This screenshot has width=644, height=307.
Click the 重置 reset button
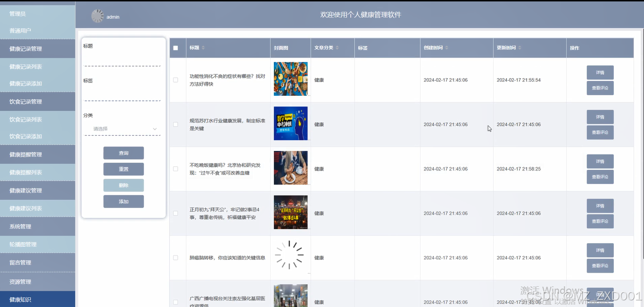pos(124,169)
